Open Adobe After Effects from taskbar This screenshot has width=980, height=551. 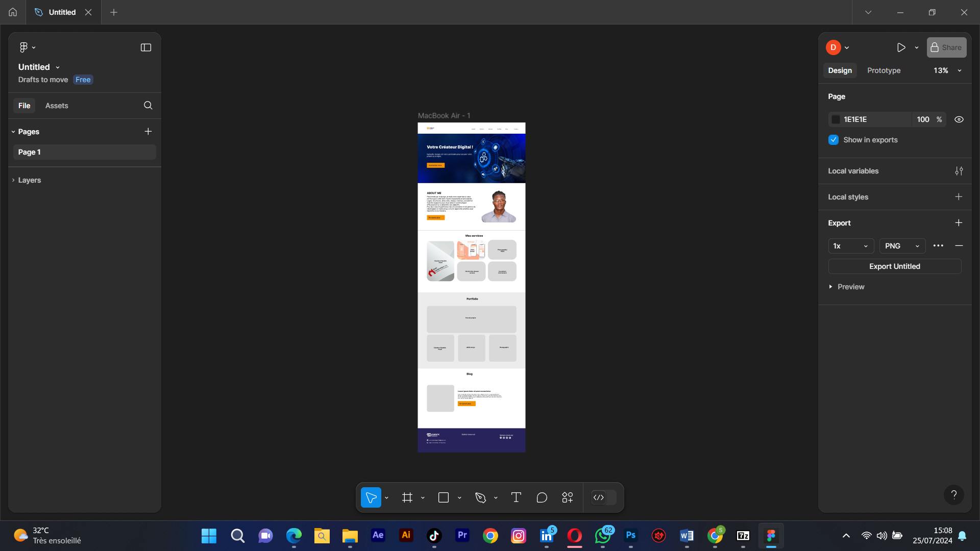[378, 535]
